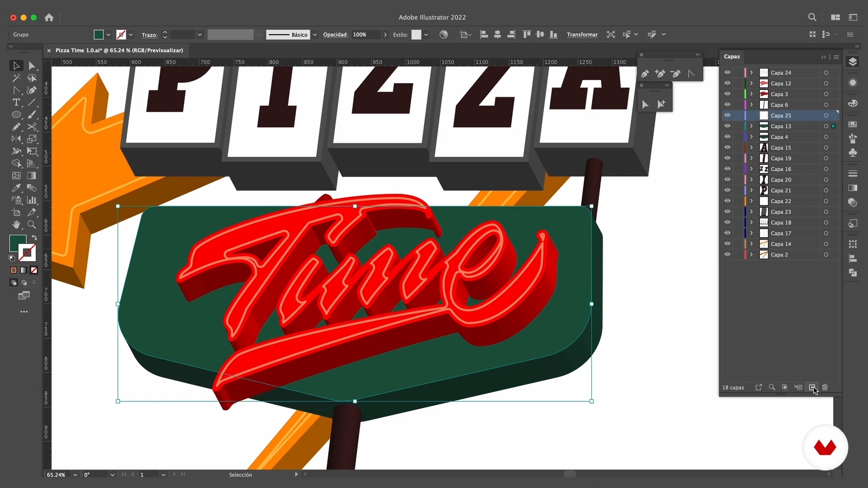Select the Capas panel tab
The image size is (868, 488).
pyautogui.click(x=731, y=56)
